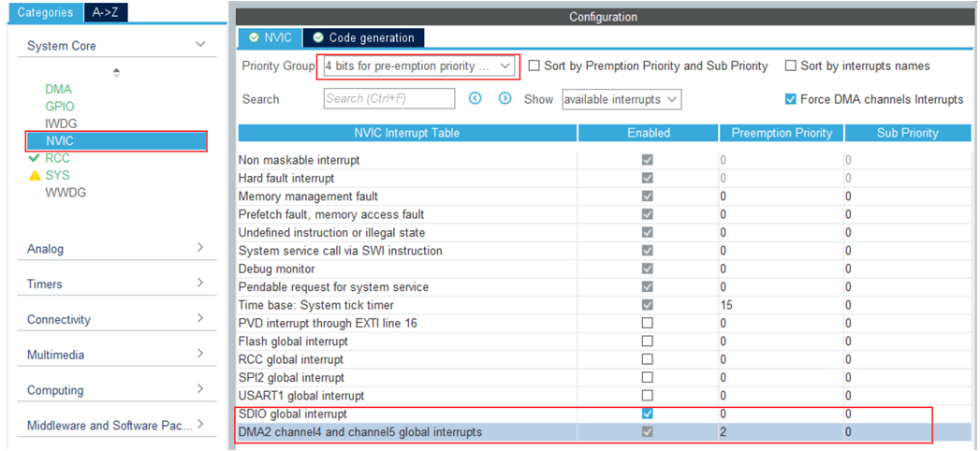Viewport: 980px width, 451px height.
Task: Enable the SPI2 global interrupt checkbox
Action: coord(648,377)
